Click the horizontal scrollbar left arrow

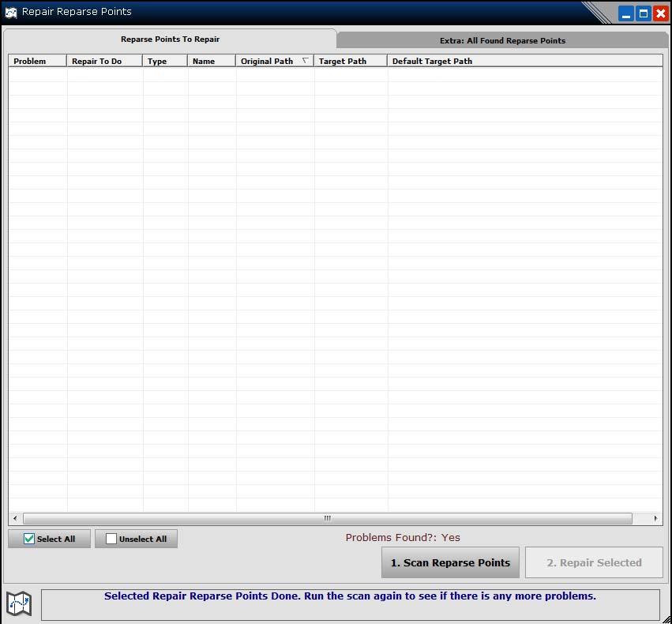[15, 518]
